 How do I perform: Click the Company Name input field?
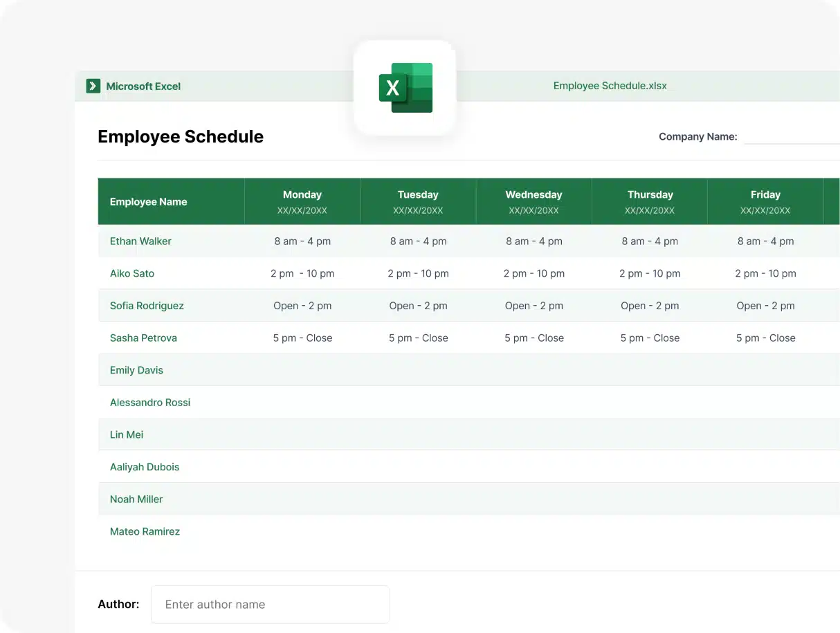[x=792, y=136]
